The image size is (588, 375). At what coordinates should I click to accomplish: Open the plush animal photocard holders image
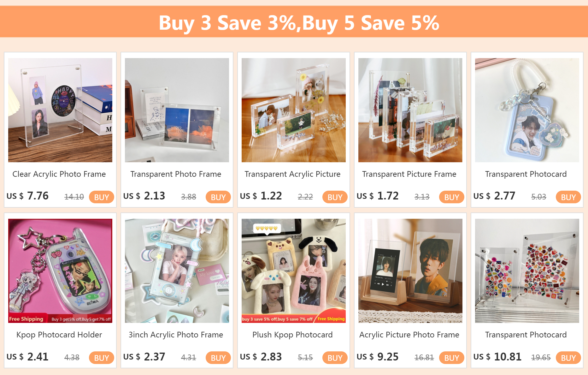[x=294, y=271]
